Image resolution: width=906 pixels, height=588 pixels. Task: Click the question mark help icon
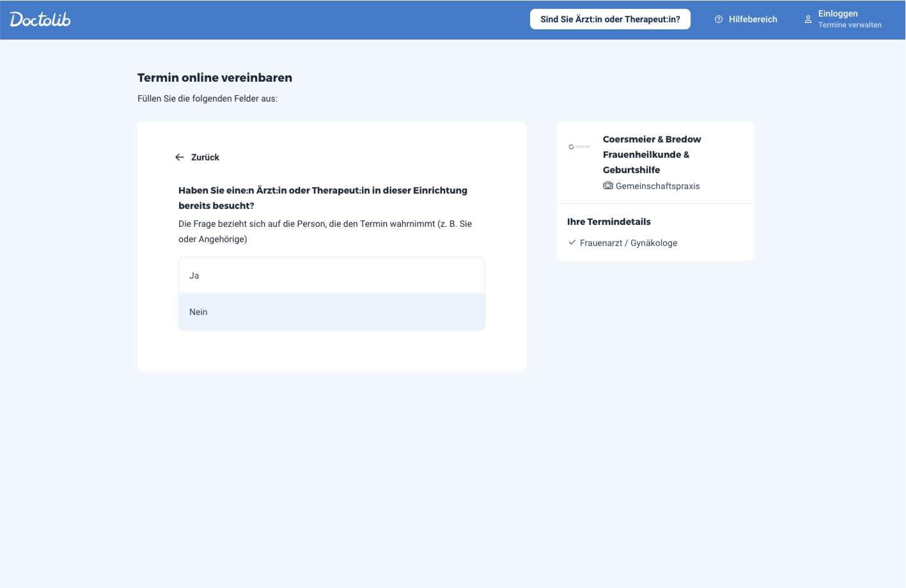click(x=719, y=19)
